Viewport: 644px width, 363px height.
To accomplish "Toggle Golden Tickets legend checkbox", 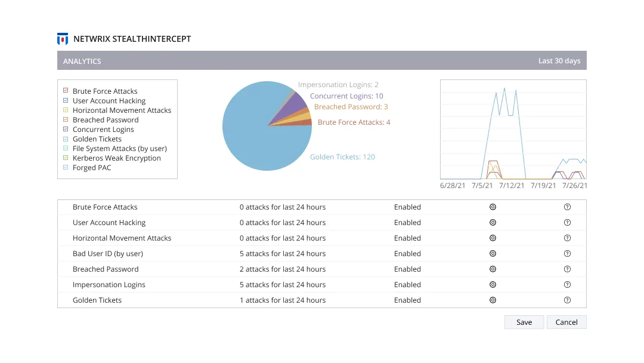I will (66, 139).
